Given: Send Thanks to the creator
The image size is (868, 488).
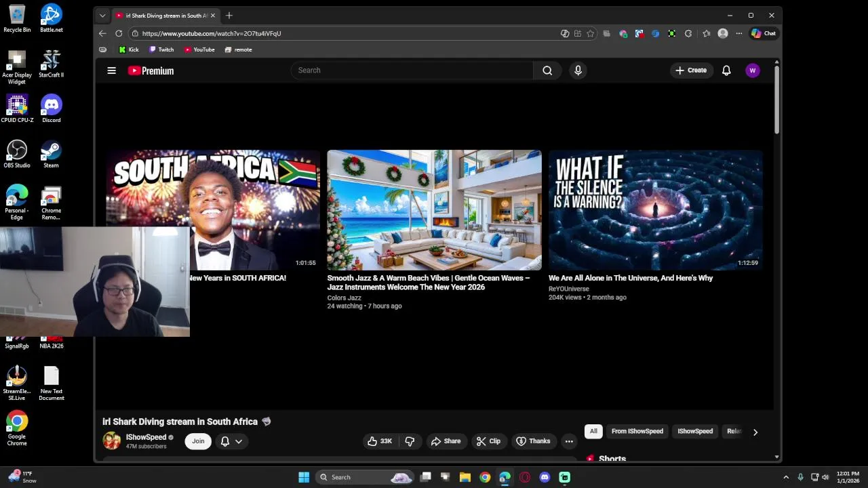Looking at the screenshot, I should coord(533,441).
